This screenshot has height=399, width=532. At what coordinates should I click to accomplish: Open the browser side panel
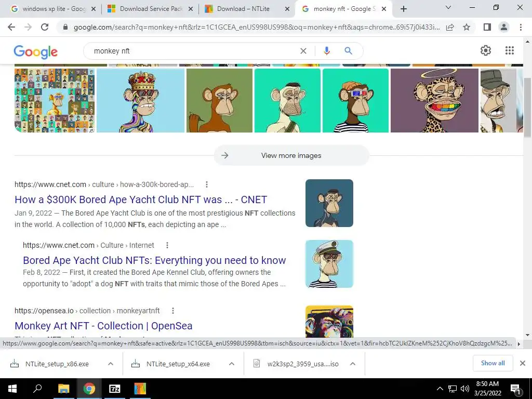[487, 27]
